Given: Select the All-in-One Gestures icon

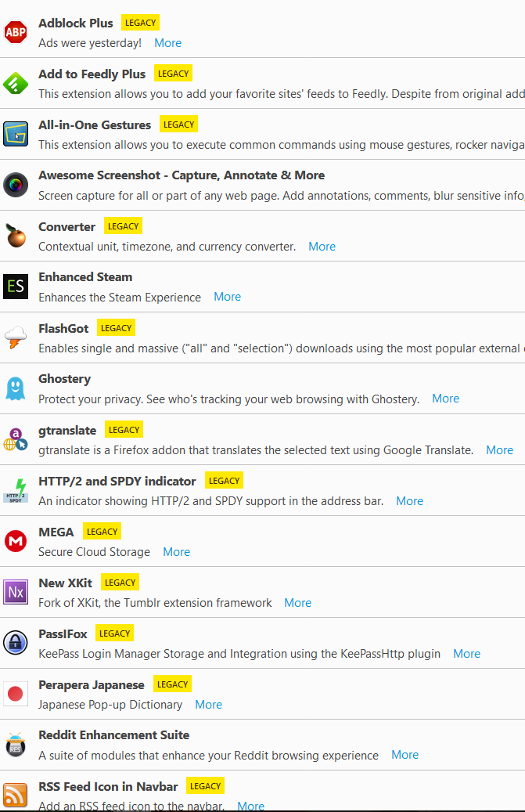Looking at the screenshot, I should (15, 134).
